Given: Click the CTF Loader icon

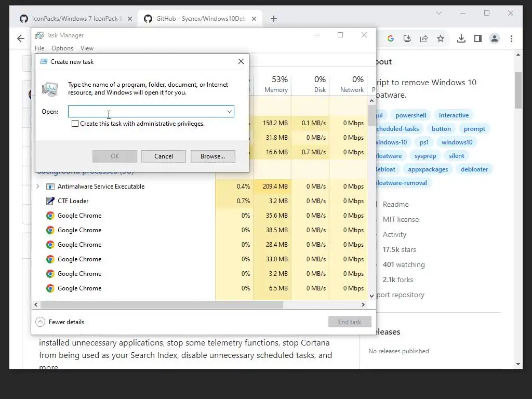Looking at the screenshot, I should (x=50, y=201).
